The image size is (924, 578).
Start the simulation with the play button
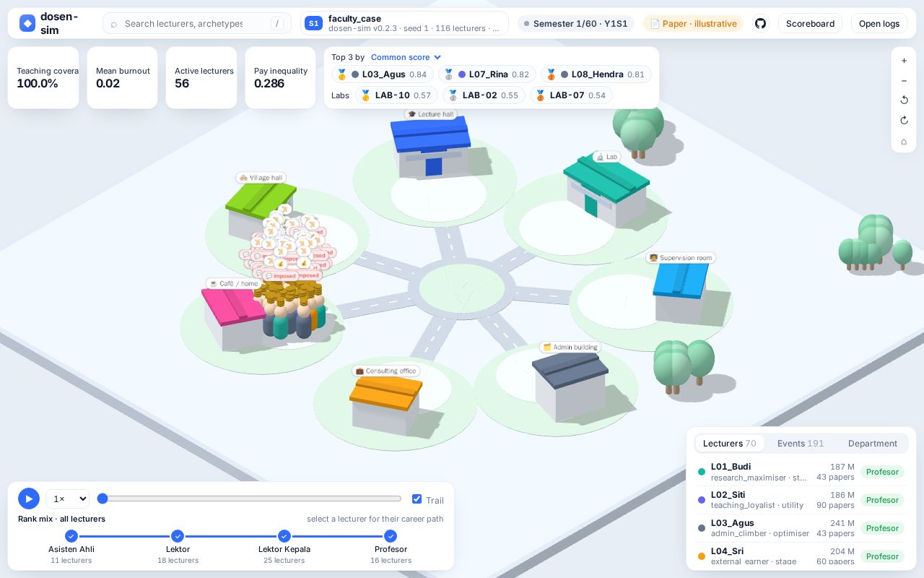point(29,499)
